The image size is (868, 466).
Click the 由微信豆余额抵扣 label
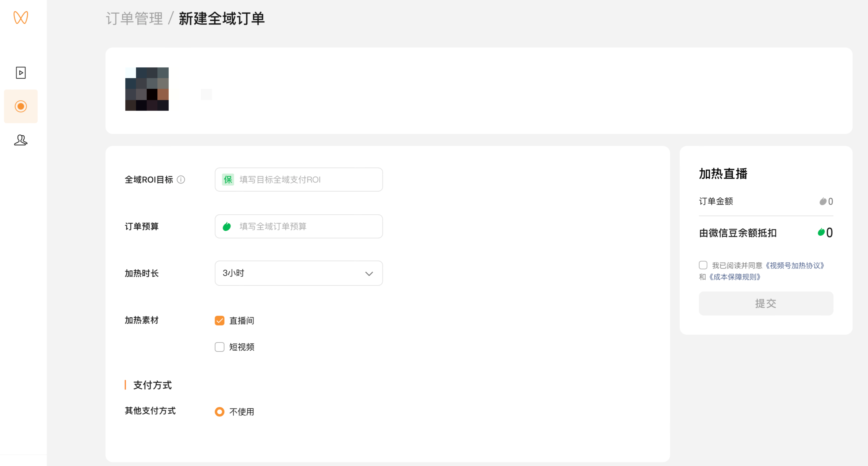click(738, 233)
